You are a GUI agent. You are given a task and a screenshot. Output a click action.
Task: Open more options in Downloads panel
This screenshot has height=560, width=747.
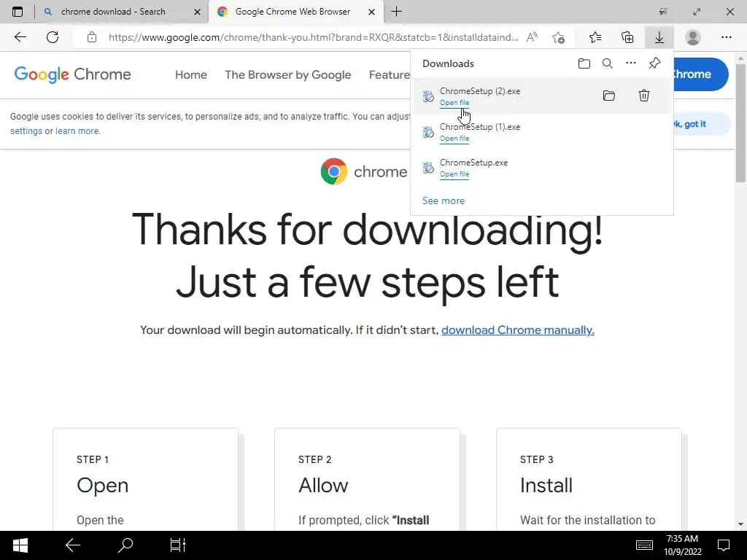tap(631, 63)
